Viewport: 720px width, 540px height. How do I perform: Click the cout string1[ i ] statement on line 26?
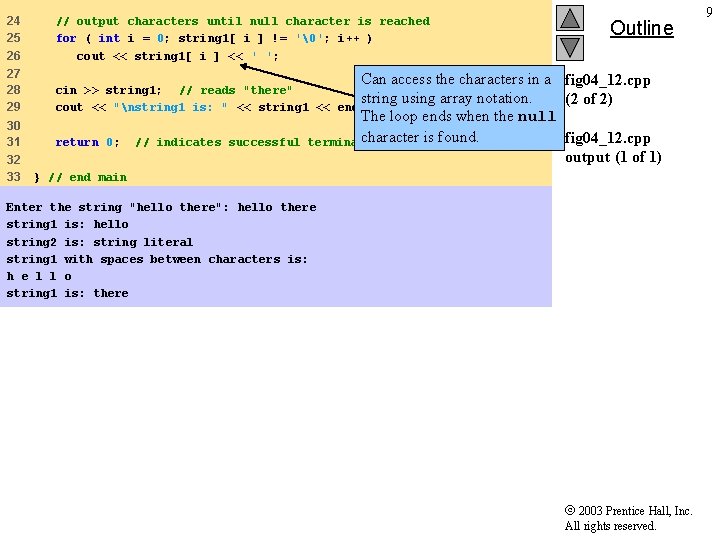[177, 56]
